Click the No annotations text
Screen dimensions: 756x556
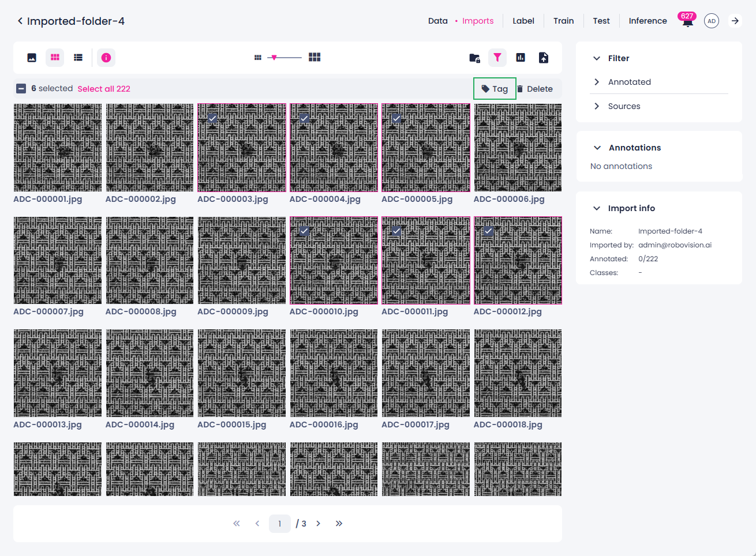point(621,166)
